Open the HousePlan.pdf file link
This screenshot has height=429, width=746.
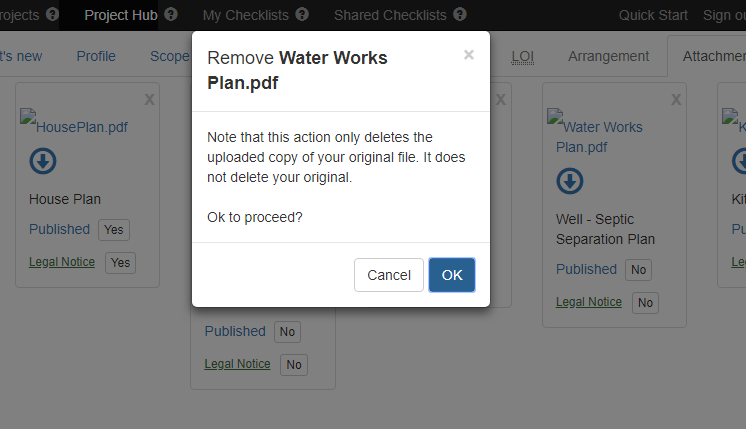click(82, 127)
